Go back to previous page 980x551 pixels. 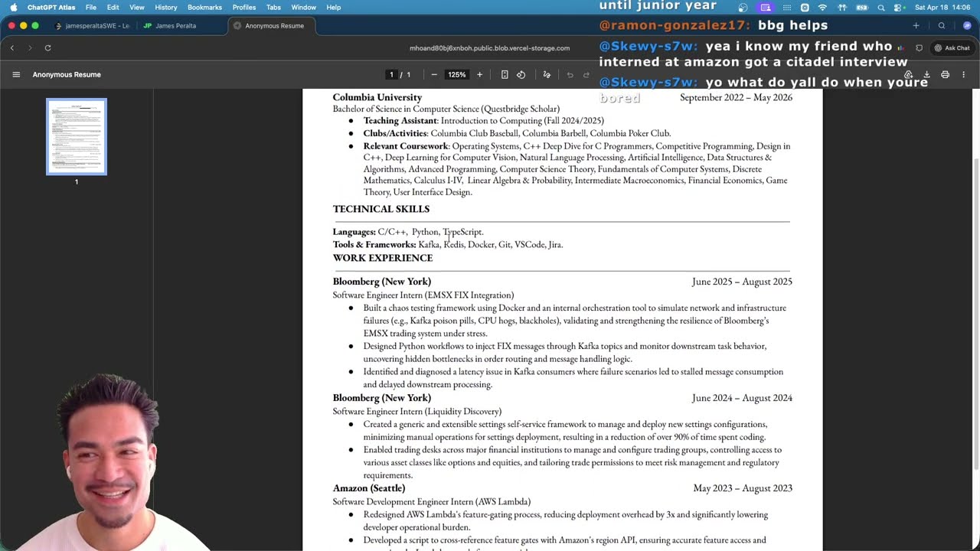point(12,47)
